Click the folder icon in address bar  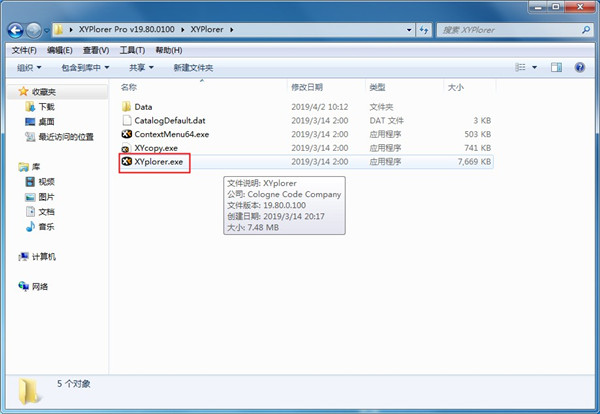[59, 30]
